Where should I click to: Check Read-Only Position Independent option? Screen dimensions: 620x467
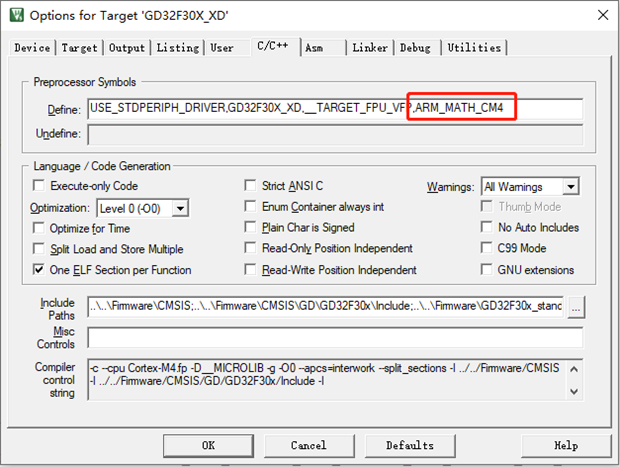(x=250, y=248)
